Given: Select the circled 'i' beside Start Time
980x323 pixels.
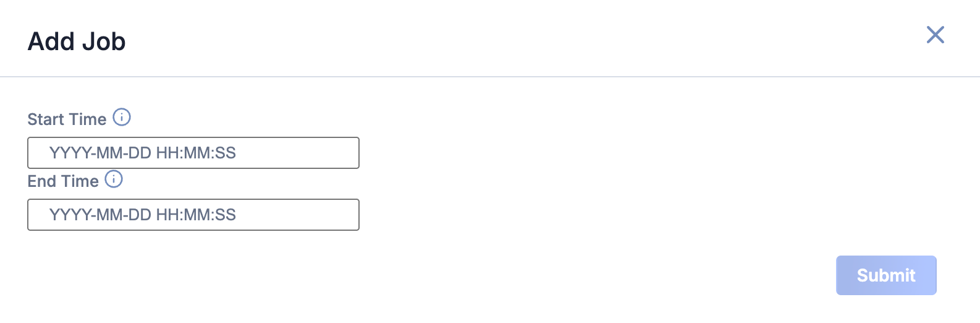Looking at the screenshot, I should (x=122, y=117).
